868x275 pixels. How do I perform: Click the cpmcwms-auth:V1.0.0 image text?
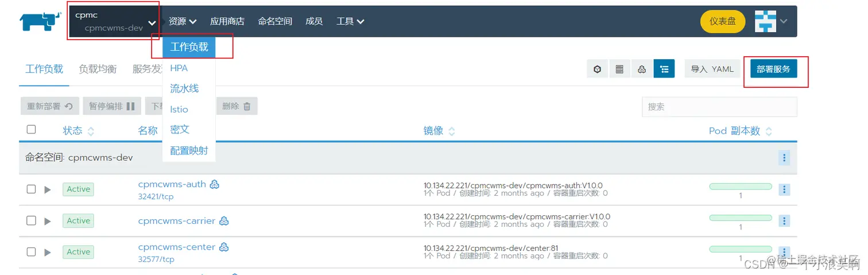tap(513, 185)
